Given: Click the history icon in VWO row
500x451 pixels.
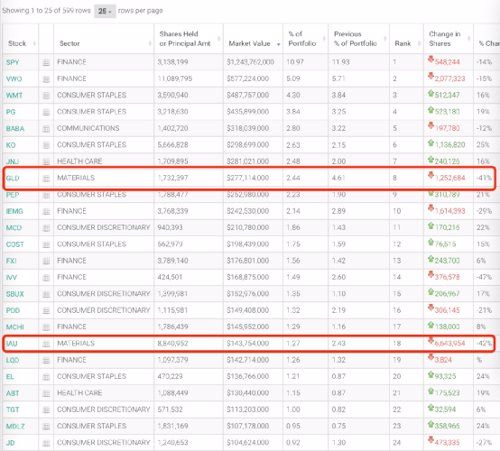Looking at the screenshot, I should pos(46,79).
